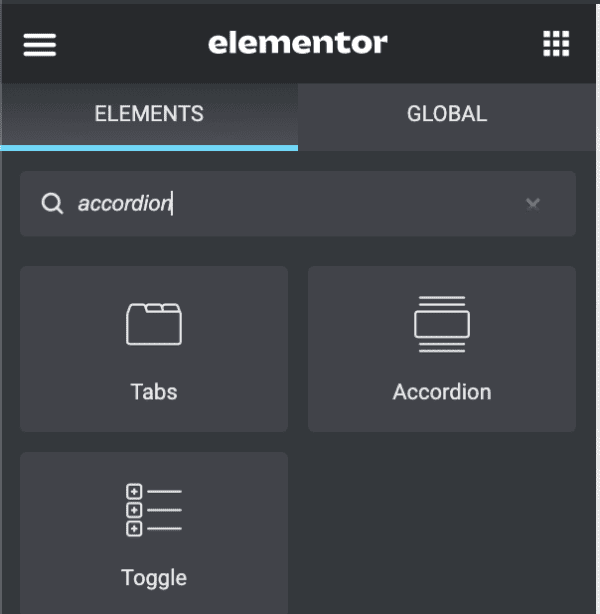Click the Toggle widget list icon
Screen dimensions: 600x614
(154, 510)
